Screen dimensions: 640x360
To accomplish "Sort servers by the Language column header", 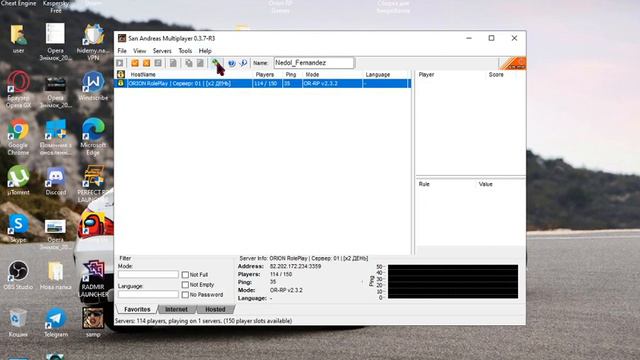I will pyautogui.click(x=386, y=75).
